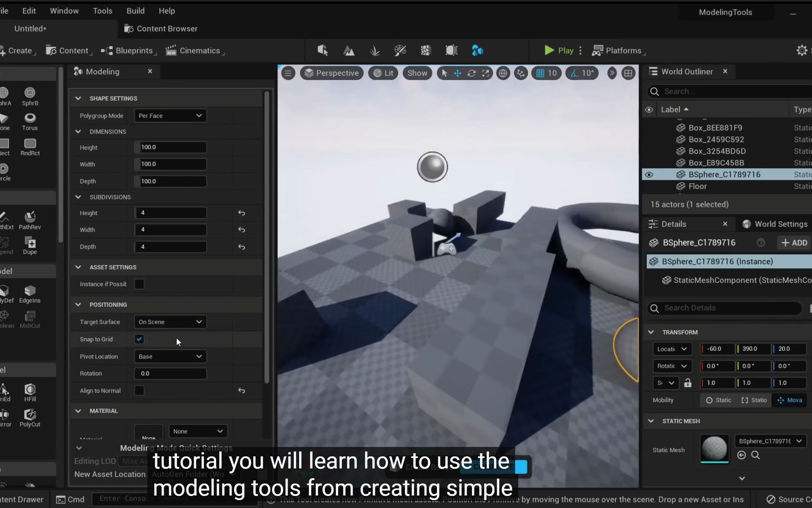
Task: Open the Polygroup Mode dropdown
Action: point(170,116)
